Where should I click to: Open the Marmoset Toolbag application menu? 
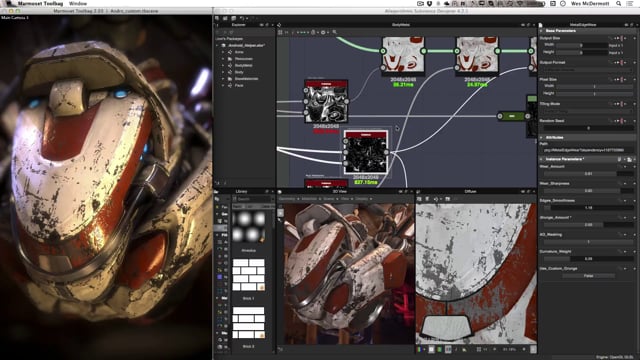(40, 3)
